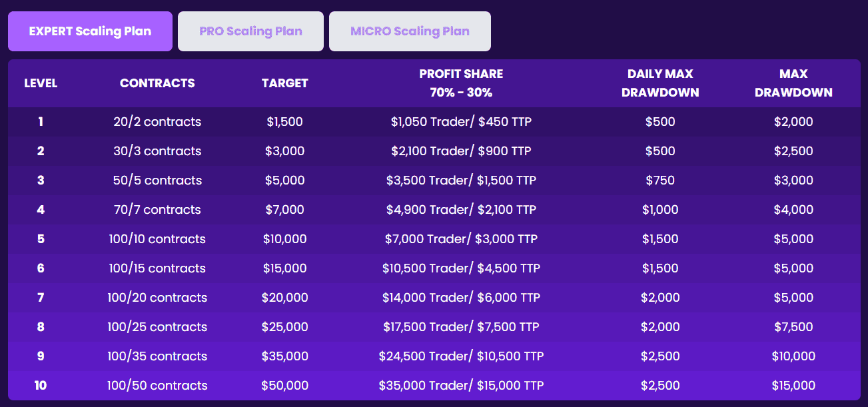
Task: Open the MICRO Scaling Plan tab
Action: (410, 31)
